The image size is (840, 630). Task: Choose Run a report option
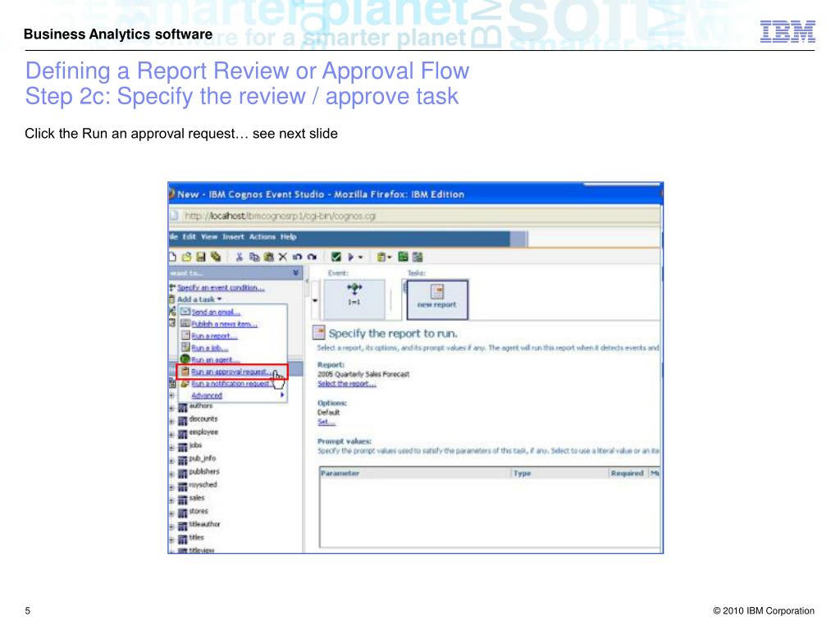point(214,336)
